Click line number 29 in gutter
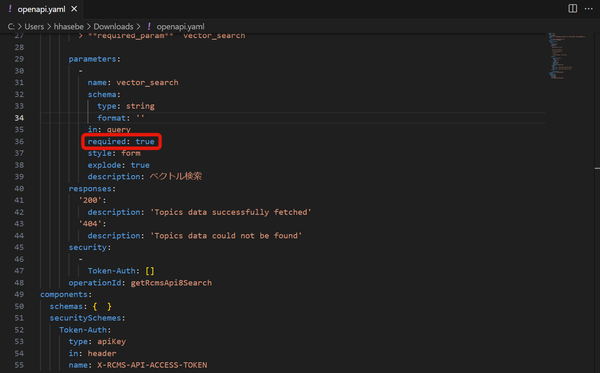600x373 pixels. click(x=19, y=59)
